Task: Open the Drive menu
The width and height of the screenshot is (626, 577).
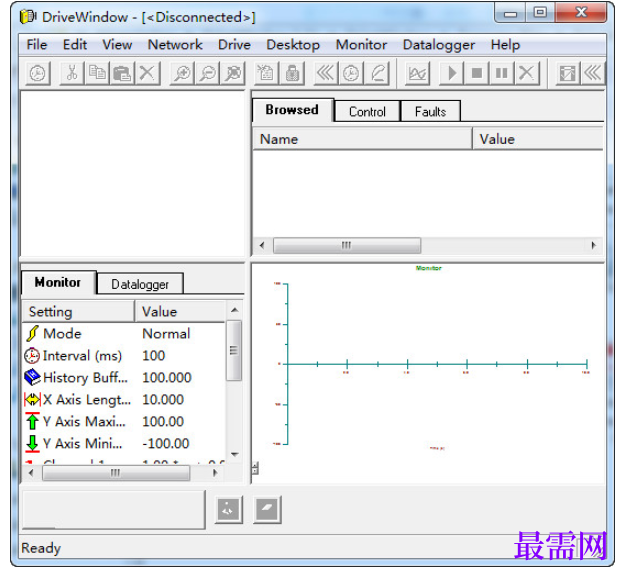Action: (x=234, y=45)
